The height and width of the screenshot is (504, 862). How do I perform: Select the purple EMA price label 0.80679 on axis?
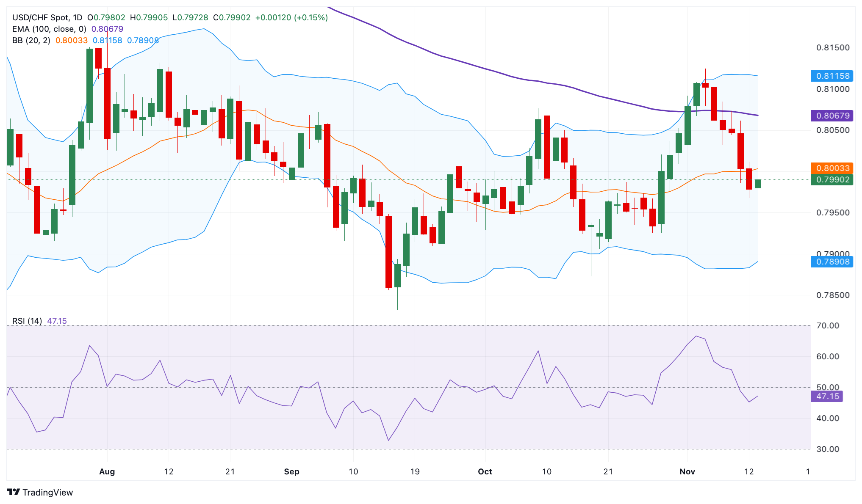coord(832,115)
